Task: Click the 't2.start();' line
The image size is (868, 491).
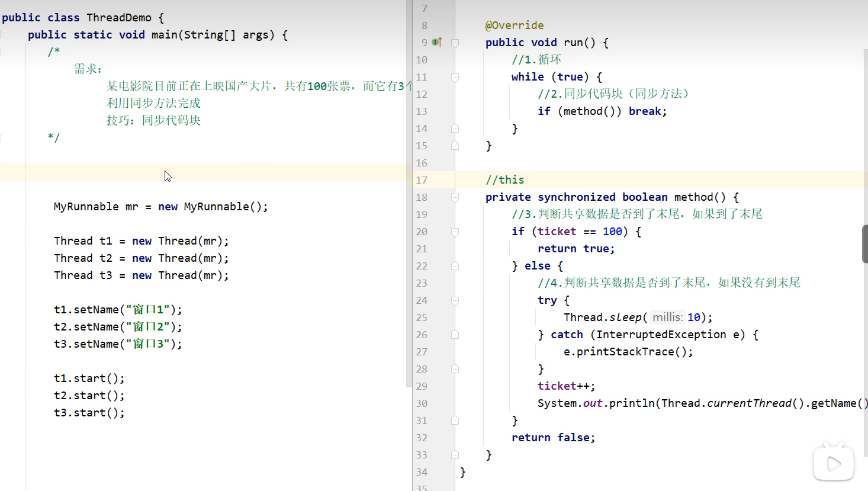Action: (x=89, y=396)
